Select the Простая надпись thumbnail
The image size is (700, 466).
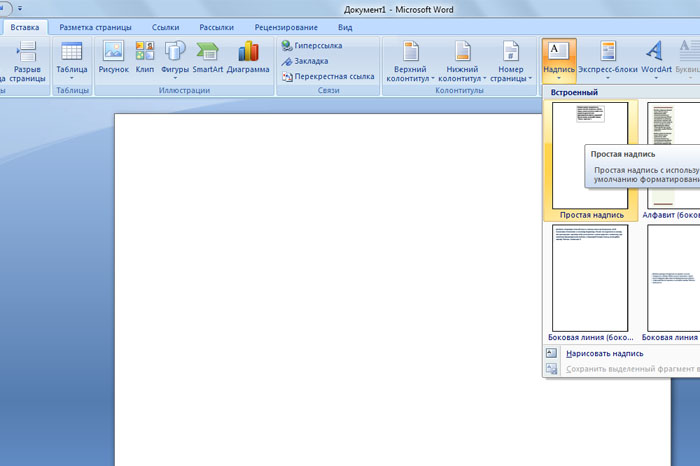(590, 155)
